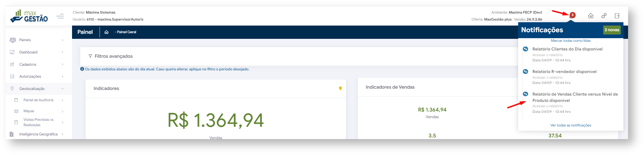Expand the Cadastros menu chevron
This screenshot has width=644, height=155.
pos(62,64)
